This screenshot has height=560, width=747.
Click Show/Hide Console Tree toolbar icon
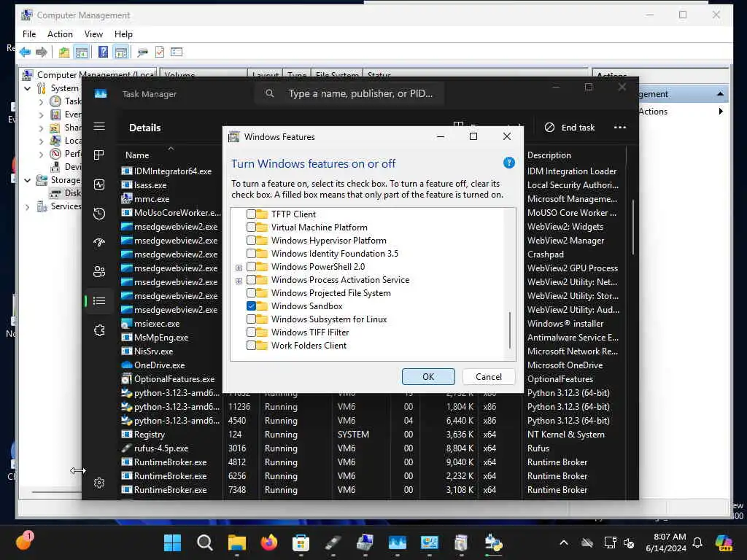(x=82, y=52)
